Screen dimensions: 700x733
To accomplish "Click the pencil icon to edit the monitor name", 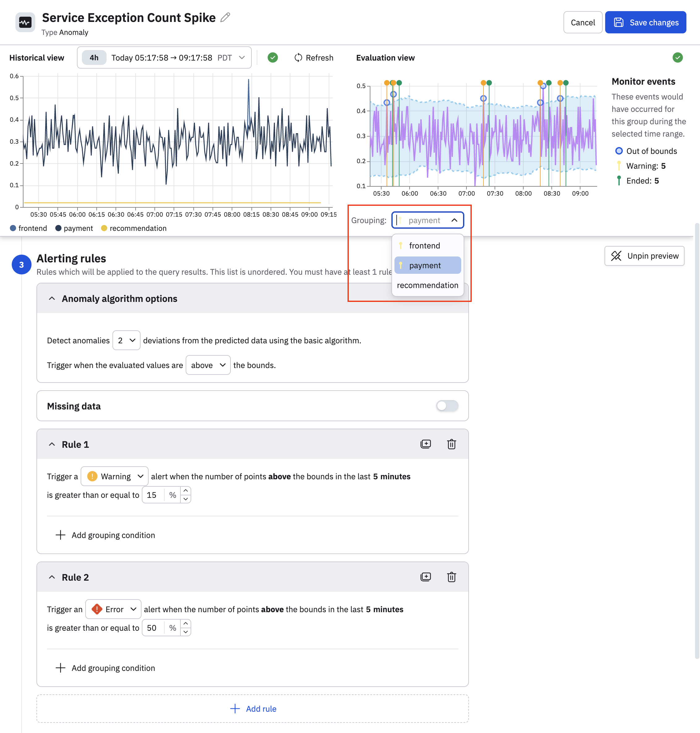I will pos(225,18).
